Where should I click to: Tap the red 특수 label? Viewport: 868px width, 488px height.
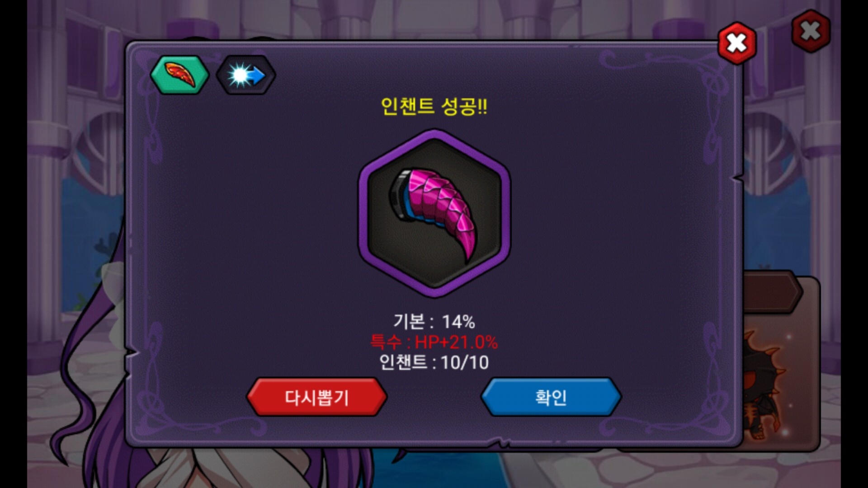[386, 342]
